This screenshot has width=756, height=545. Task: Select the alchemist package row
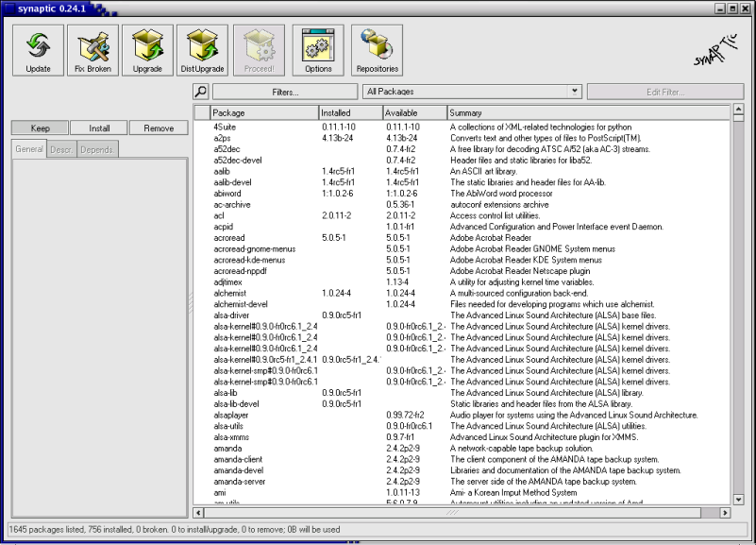pos(462,293)
